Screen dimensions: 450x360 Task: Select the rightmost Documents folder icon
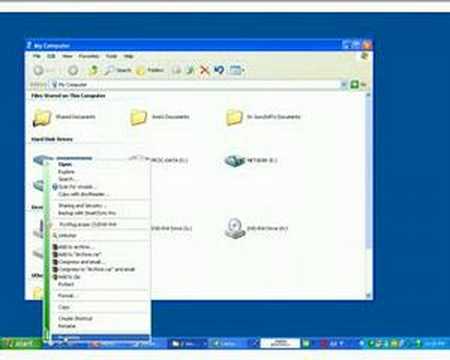pyautogui.click(x=234, y=117)
